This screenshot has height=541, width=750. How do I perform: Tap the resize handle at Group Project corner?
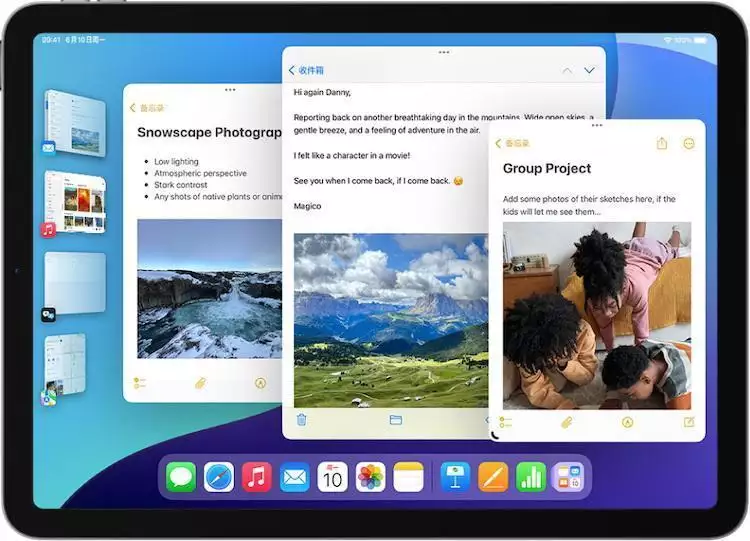tap(495, 436)
